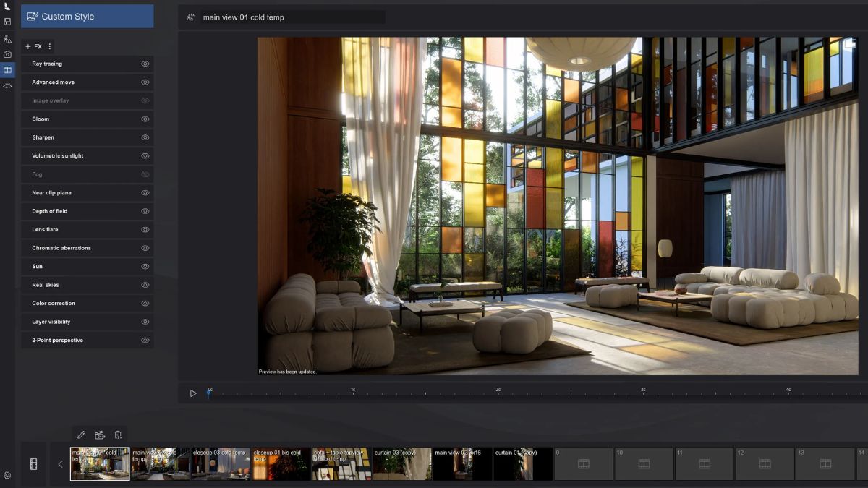Select 'curtain 03 (copy)' thumbnail

click(402, 464)
